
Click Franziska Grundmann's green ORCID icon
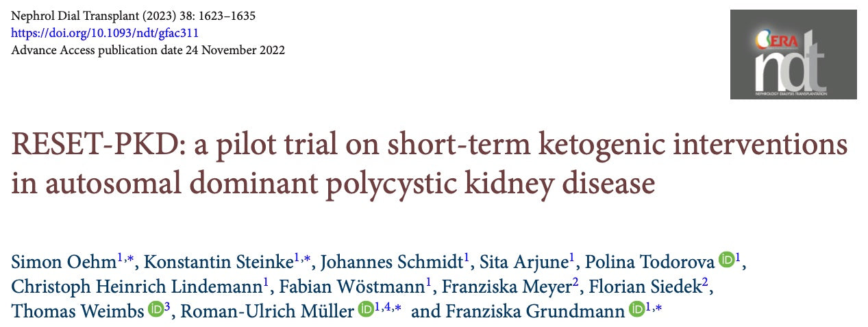[636, 311]
